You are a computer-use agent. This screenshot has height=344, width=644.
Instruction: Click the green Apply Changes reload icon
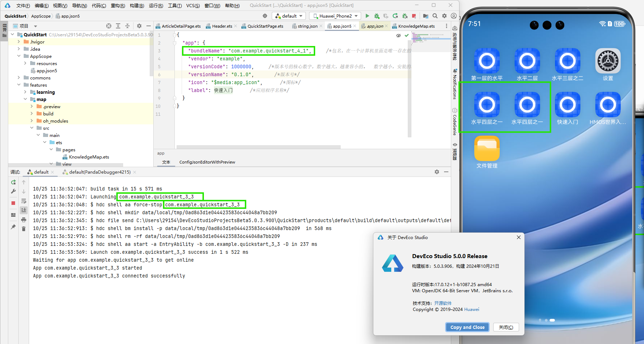pyautogui.click(x=395, y=16)
